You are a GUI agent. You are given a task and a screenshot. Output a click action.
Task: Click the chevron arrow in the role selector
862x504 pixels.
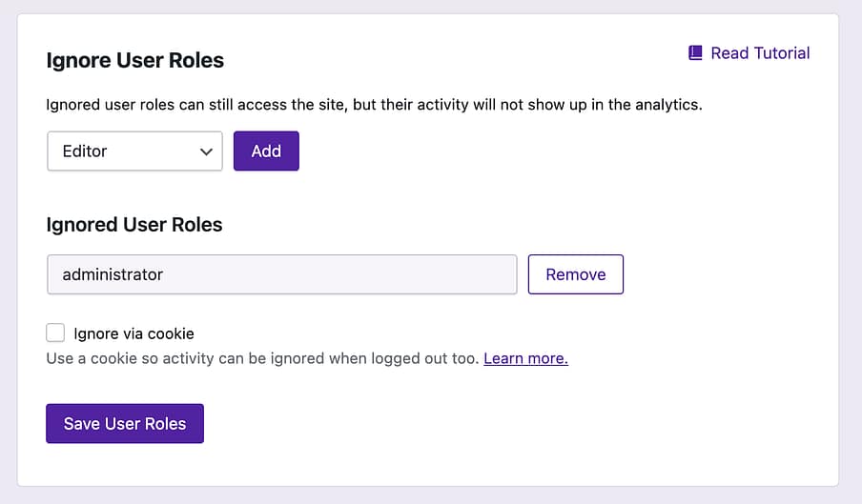click(x=207, y=151)
